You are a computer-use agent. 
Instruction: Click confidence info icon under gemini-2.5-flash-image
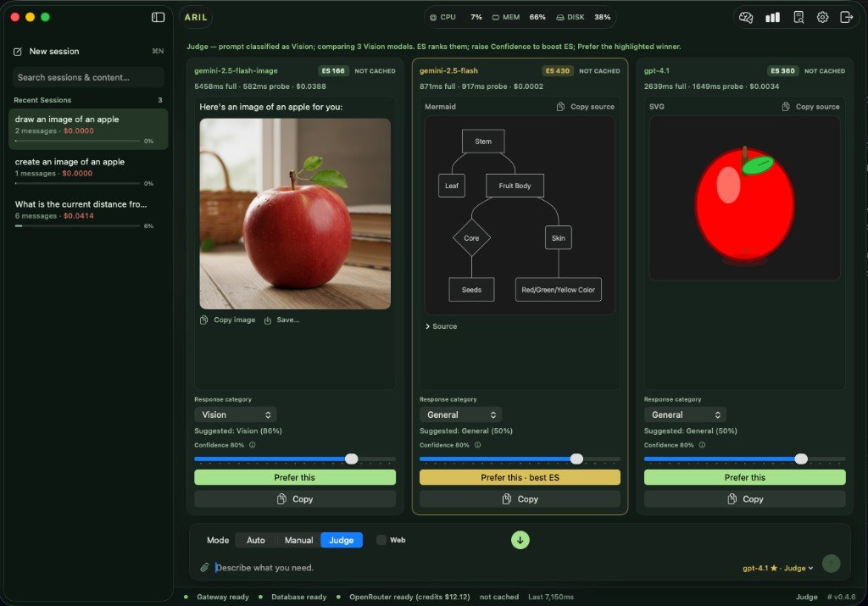[x=253, y=445]
